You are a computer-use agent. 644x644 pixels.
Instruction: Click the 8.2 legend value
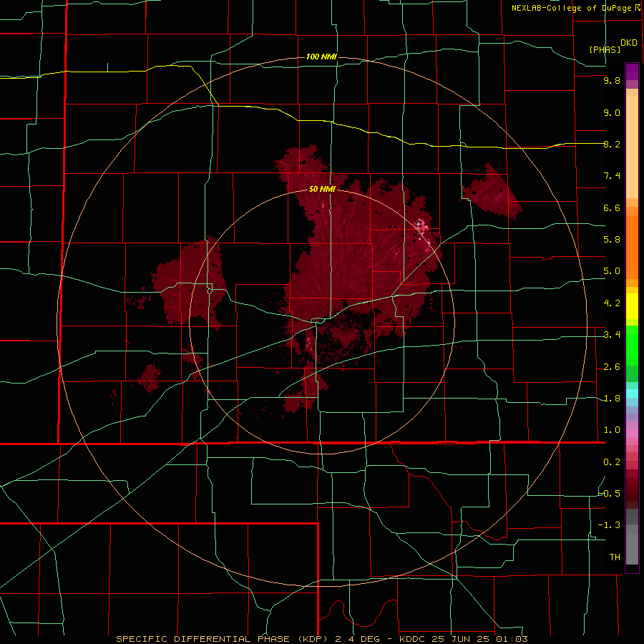point(612,144)
